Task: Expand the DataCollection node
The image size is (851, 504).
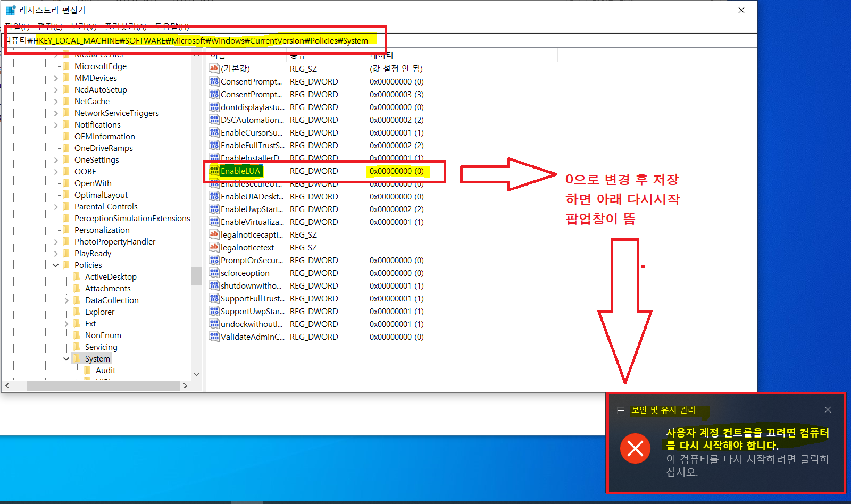Action: click(66, 300)
